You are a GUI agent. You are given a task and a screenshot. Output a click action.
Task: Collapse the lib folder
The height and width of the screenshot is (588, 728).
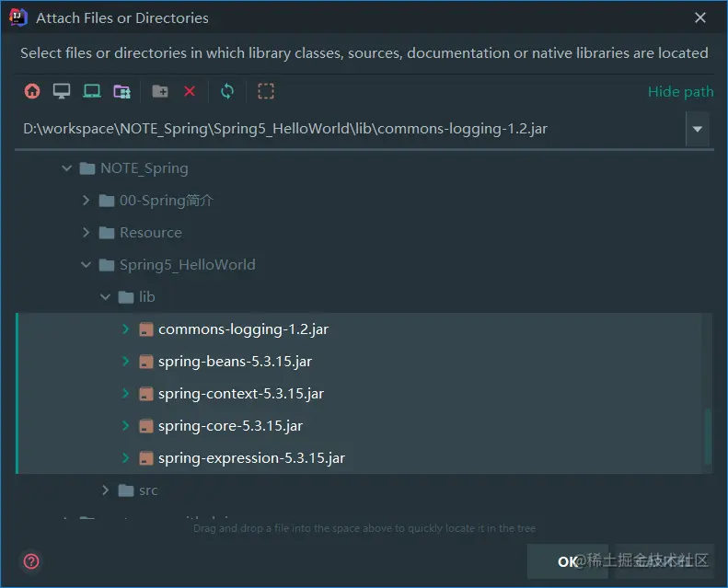point(106,296)
